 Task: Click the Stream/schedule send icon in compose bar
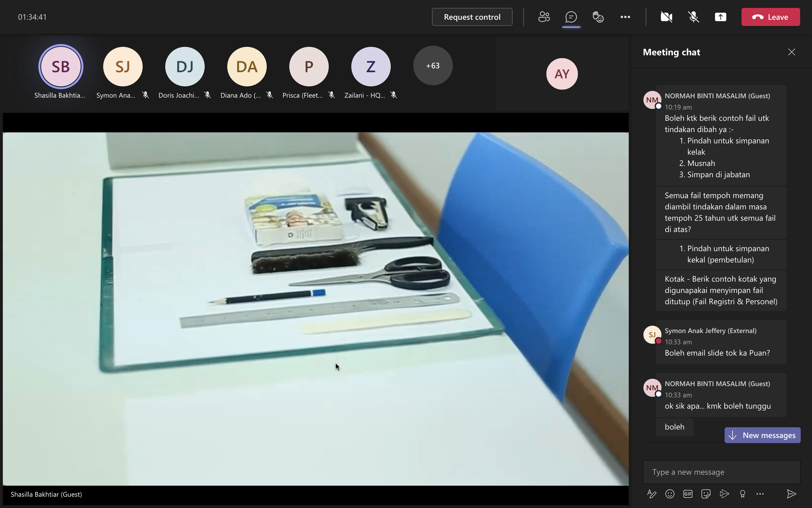click(x=724, y=494)
